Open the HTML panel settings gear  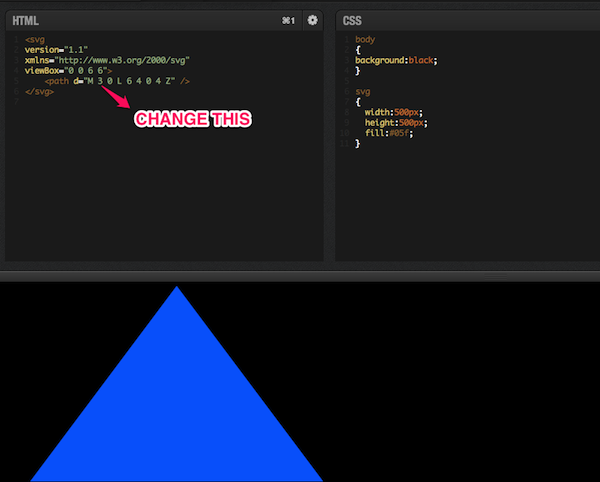point(312,20)
